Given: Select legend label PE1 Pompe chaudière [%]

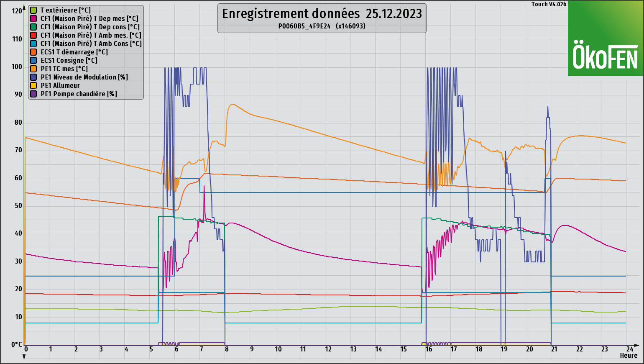Looking at the screenshot, I should pyautogui.click(x=79, y=94).
